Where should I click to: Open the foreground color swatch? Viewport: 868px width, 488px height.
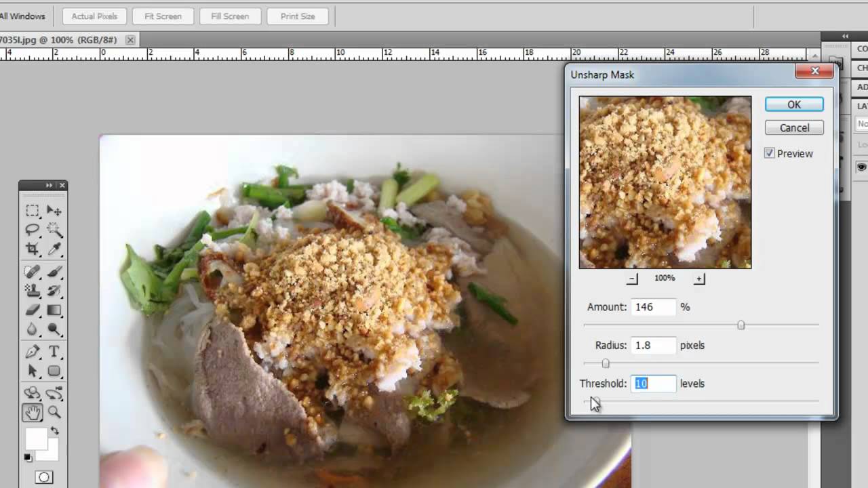click(36, 438)
